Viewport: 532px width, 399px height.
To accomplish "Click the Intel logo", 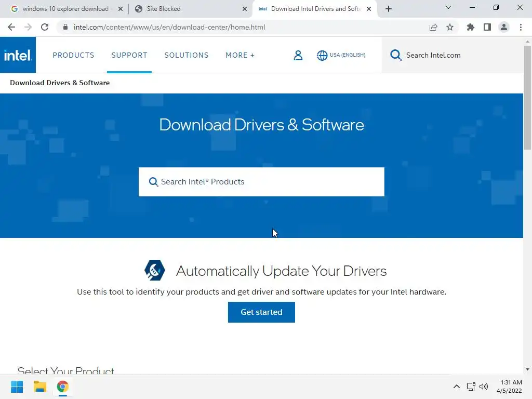I will click(18, 55).
